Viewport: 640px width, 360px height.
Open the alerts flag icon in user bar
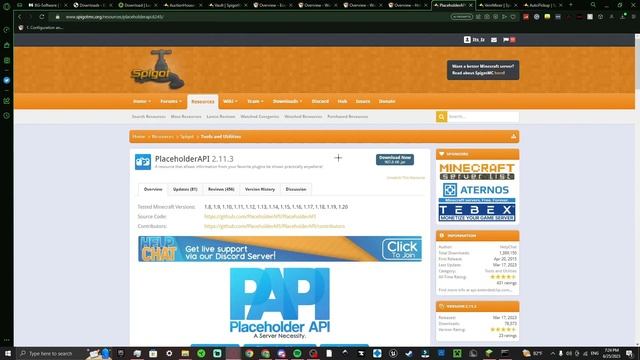[506, 40]
